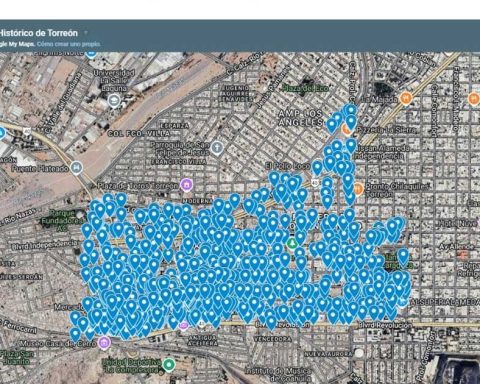
Task: Open the Pronto Chilaquiles restaurant icon
Action: [x=358, y=189]
